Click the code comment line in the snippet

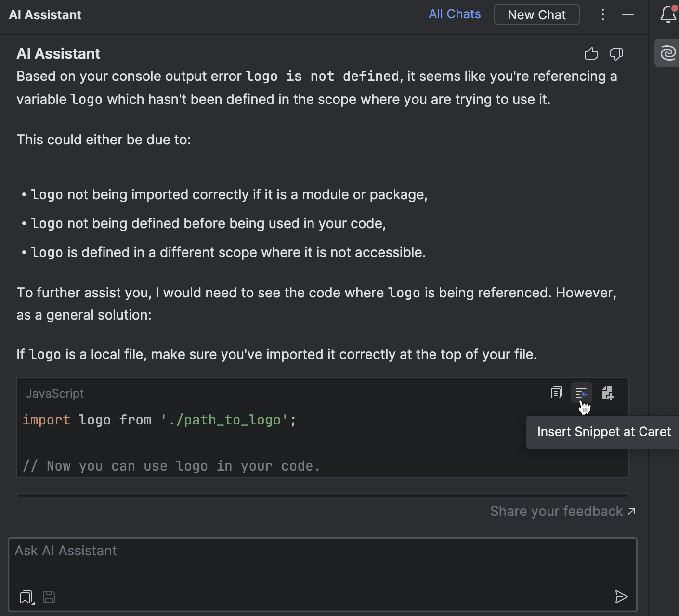[x=171, y=466]
